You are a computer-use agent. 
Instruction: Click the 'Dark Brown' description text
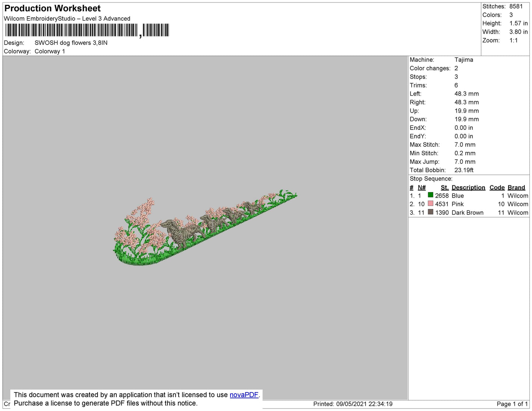(x=468, y=213)
